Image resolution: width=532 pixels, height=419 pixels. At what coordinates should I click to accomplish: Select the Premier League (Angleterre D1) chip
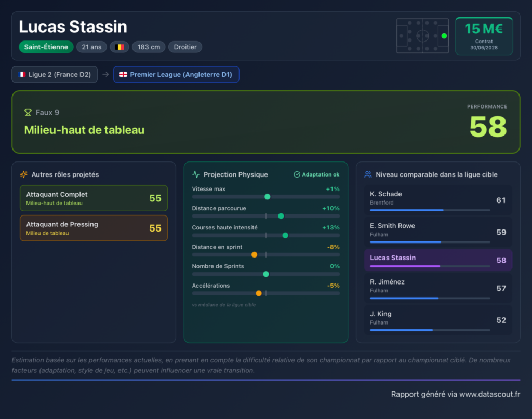click(x=176, y=74)
